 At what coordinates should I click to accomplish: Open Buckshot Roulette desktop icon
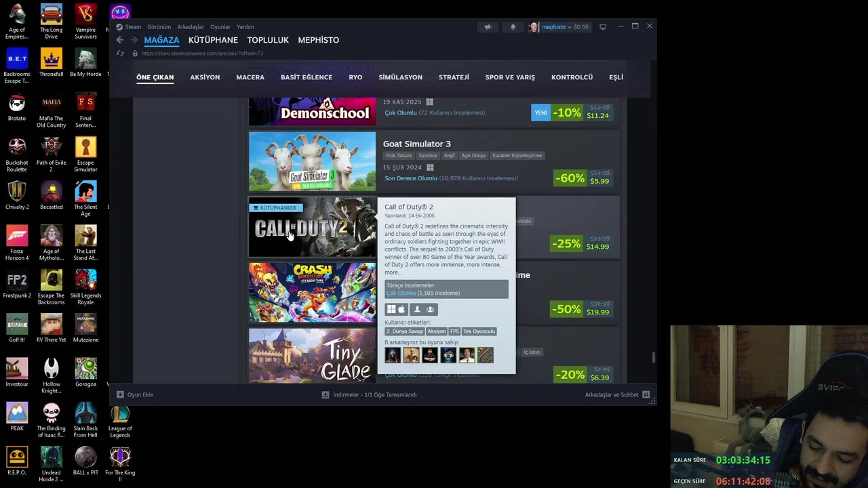(17, 155)
